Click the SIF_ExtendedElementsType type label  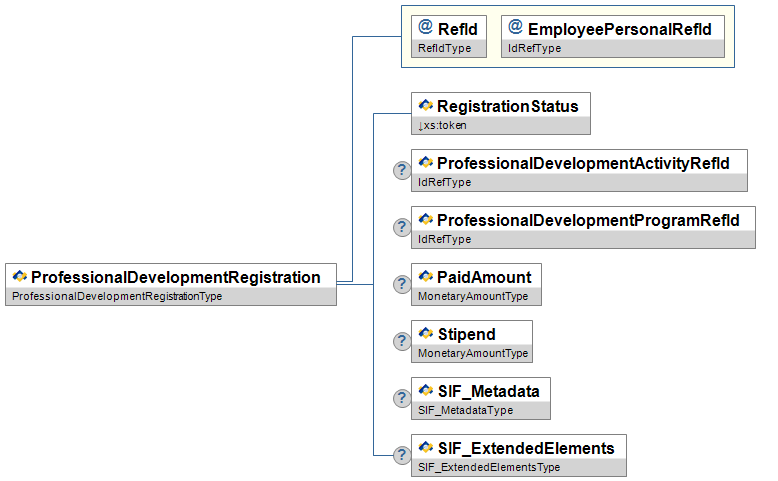coord(488,467)
